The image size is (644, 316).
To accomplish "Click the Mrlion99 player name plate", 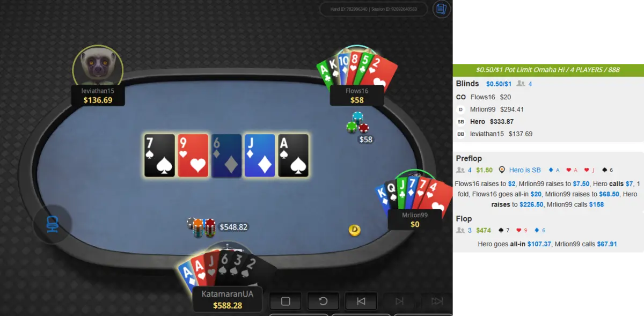I will [x=415, y=219].
